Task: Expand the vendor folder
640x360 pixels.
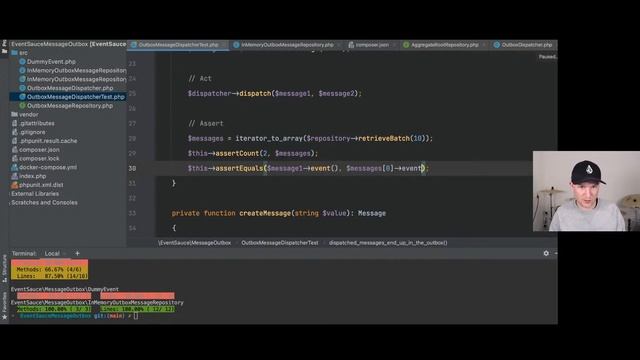Action: (28, 115)
